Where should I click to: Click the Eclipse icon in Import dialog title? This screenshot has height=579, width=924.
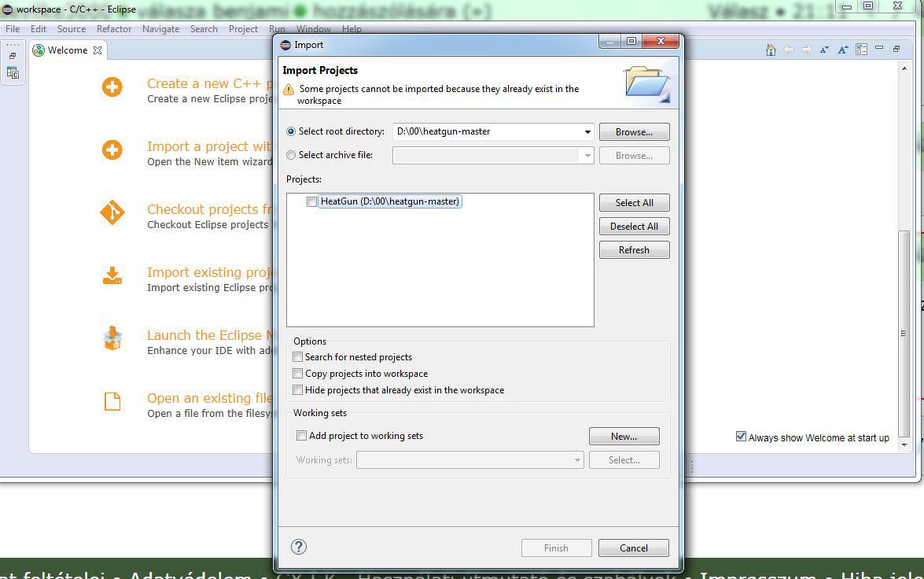pyautogui.click(x=285, y=45)
